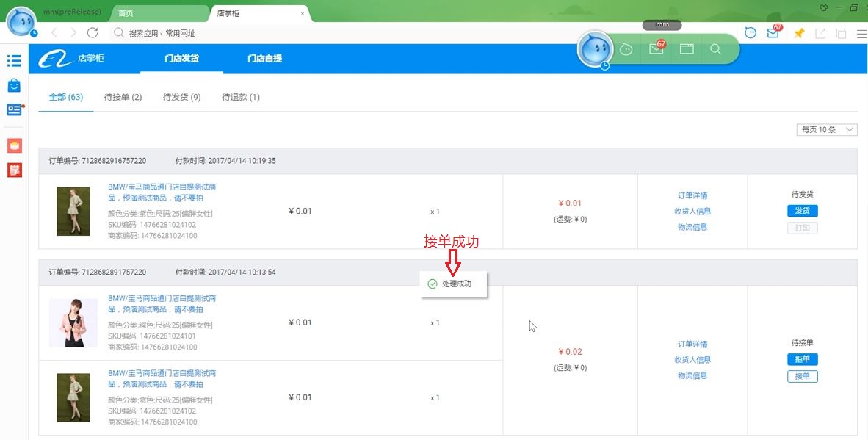Open the window icon in floating green bar
The width and height of the screenshot is (868, 440).
click(687, 49)
